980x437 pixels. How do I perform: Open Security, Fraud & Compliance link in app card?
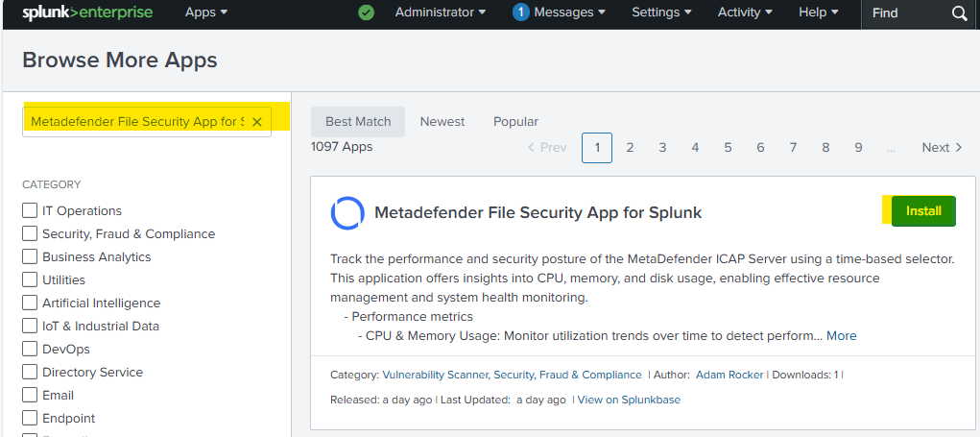coord(567,376)
